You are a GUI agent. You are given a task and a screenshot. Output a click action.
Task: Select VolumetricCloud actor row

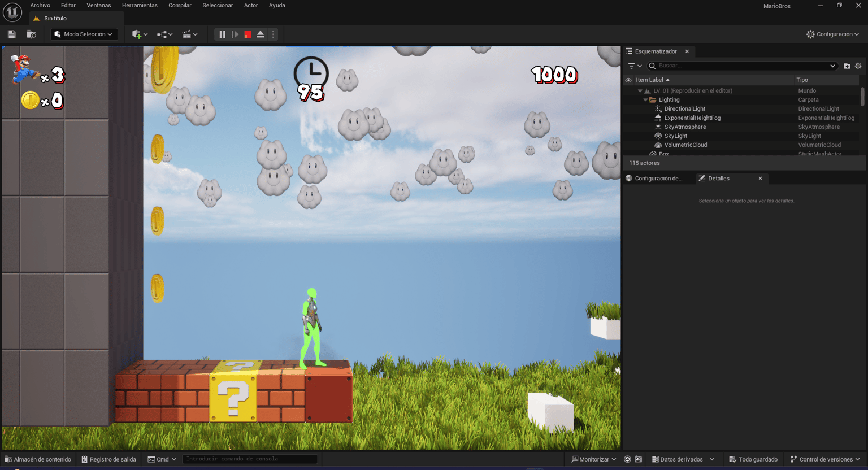[x=685, y=145]
